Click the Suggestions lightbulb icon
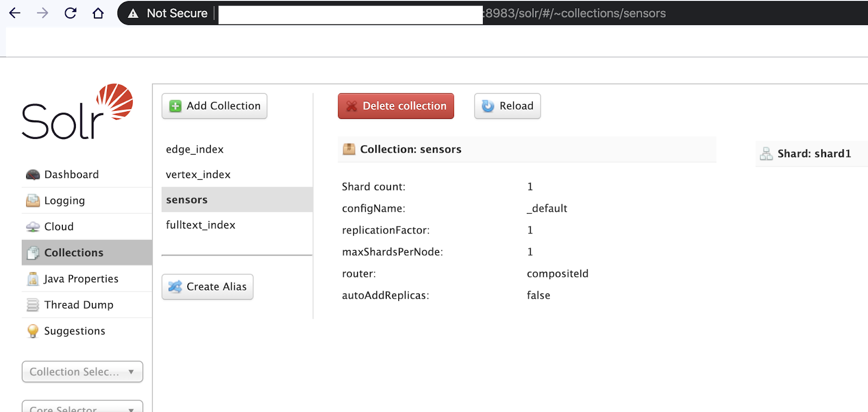This screenshot has width=868, height=412. click(33, 331)
